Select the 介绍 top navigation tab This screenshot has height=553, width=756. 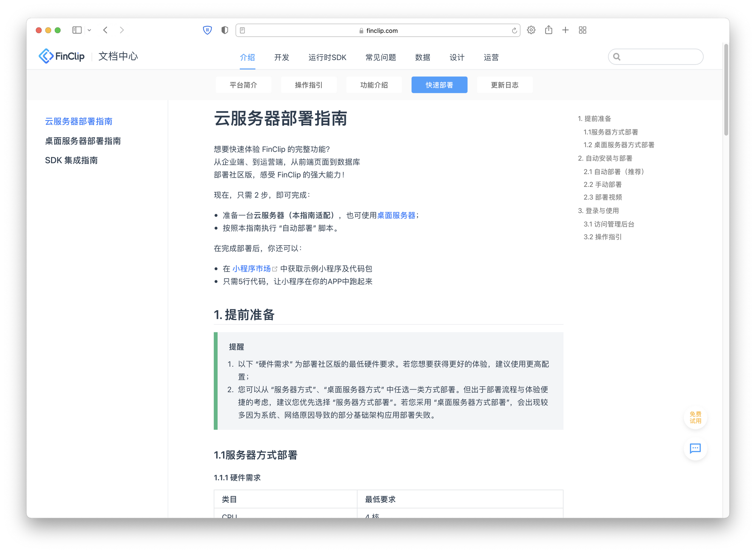[x=248, y=57]
